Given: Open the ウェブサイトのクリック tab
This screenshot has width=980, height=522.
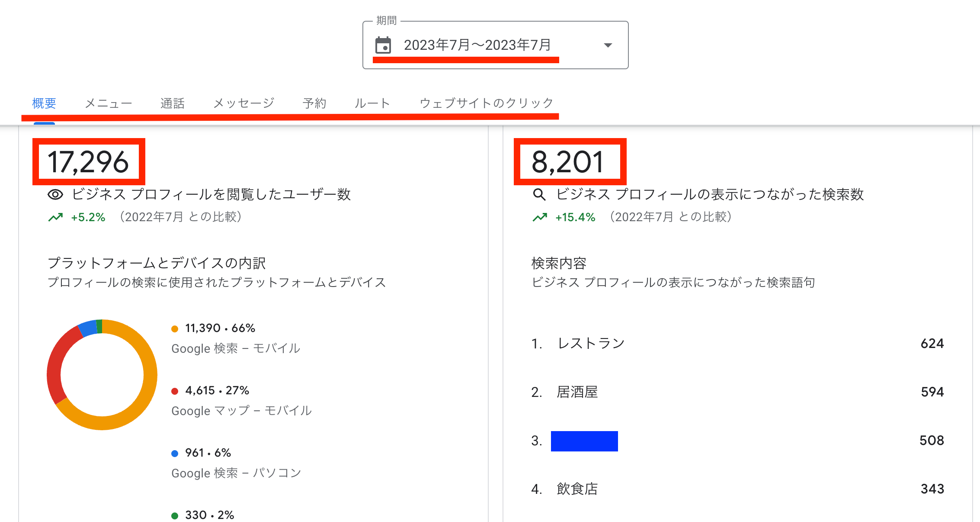Looking at the screenshot, I should [x=485, y=103].
